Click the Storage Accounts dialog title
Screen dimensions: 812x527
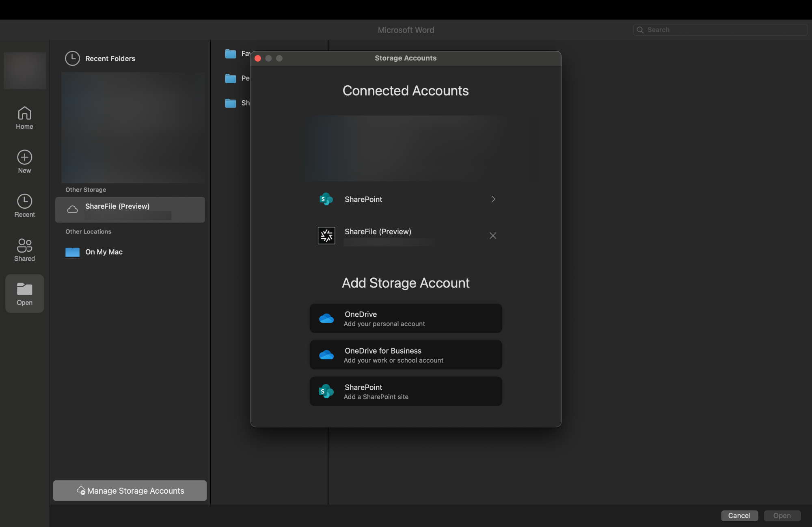(406, 58)
